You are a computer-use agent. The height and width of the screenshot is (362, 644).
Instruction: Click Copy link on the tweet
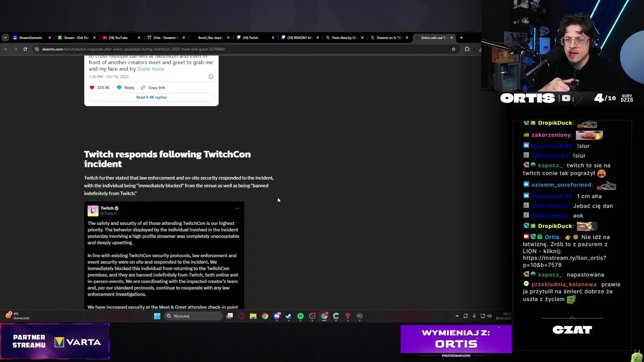[153, 87]
